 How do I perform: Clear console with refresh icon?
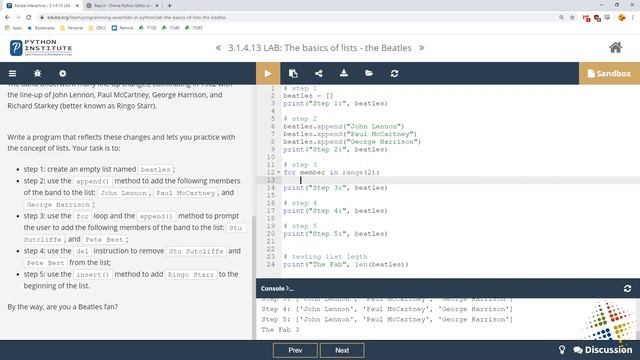click(627, 289)
